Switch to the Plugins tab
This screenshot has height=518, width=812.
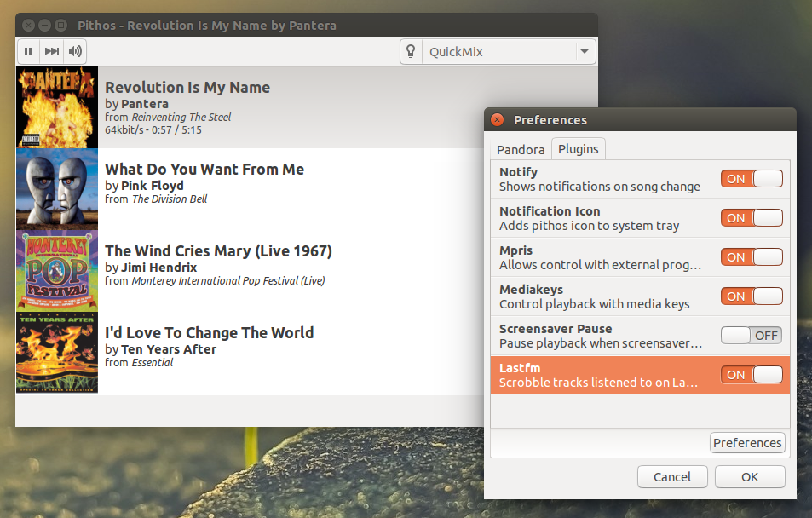(578, 149)
